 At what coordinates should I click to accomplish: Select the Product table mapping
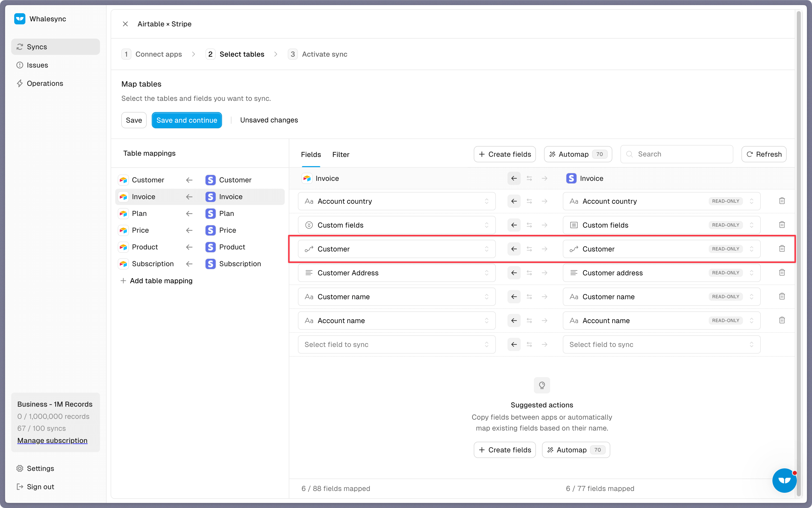pyautogui.click(x=200, y=247)
